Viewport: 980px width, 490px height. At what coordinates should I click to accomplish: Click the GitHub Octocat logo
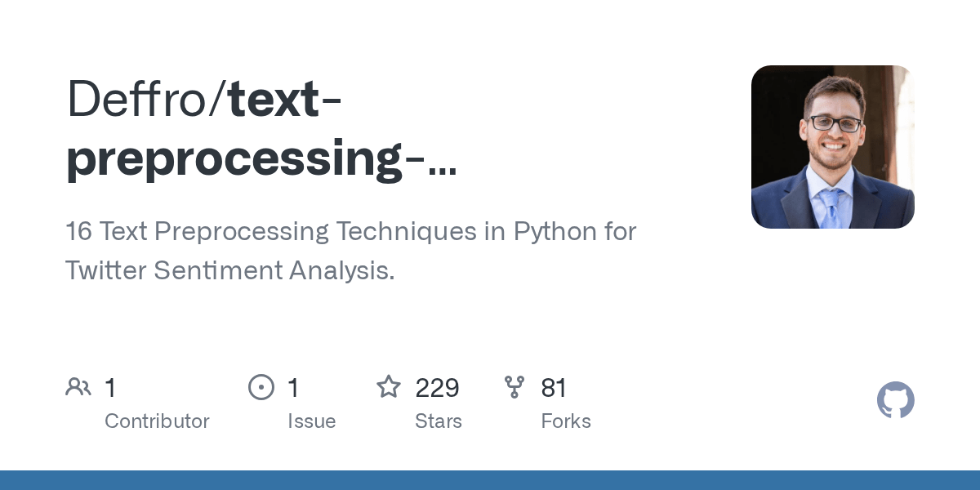pyautogui.click(x=895, y=400)
